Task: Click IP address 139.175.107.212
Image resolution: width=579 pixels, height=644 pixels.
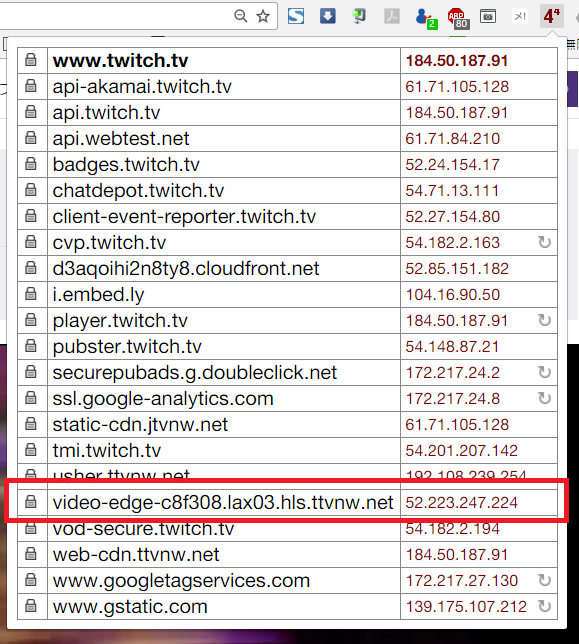Action: (466, 607)
